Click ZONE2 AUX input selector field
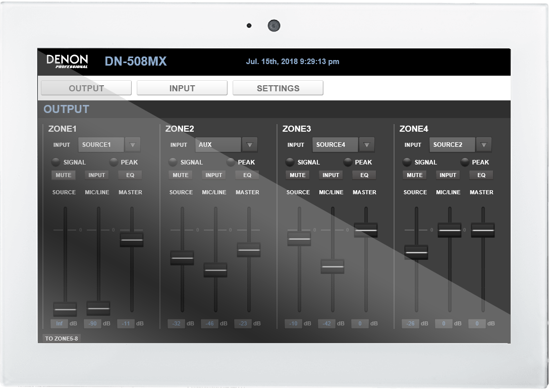Image resolution: width=550 pixels, height=392 pixels. 218,145
